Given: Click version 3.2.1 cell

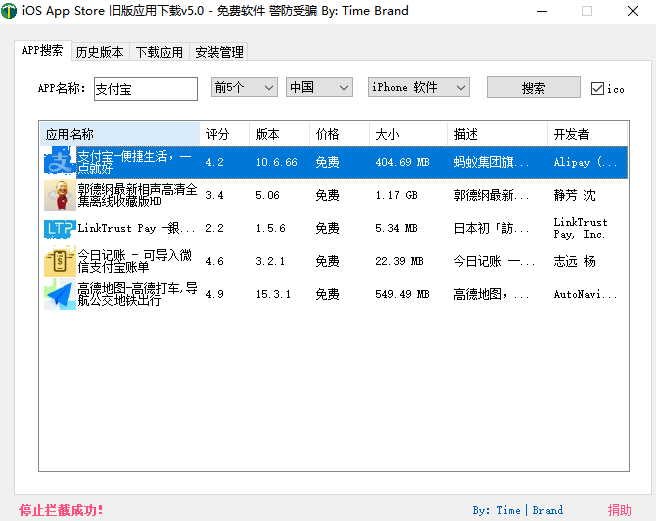Looking at the screenshot, I should click(270, 262).
